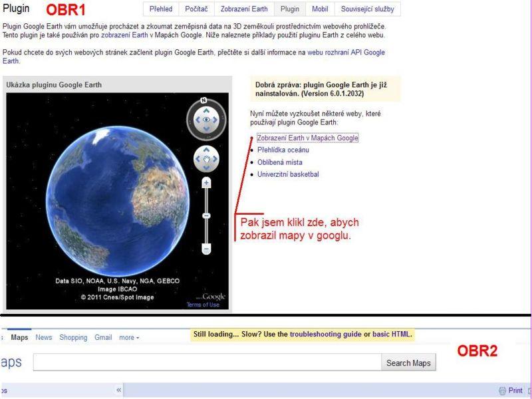Open the Přehlídka oceánu link

click(283, 150)
